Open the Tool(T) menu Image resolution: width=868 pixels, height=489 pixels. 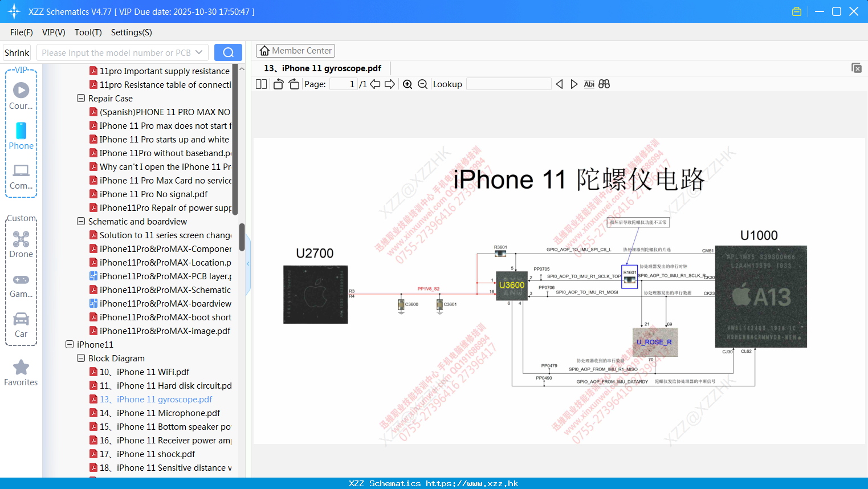[x=88, y=32]
